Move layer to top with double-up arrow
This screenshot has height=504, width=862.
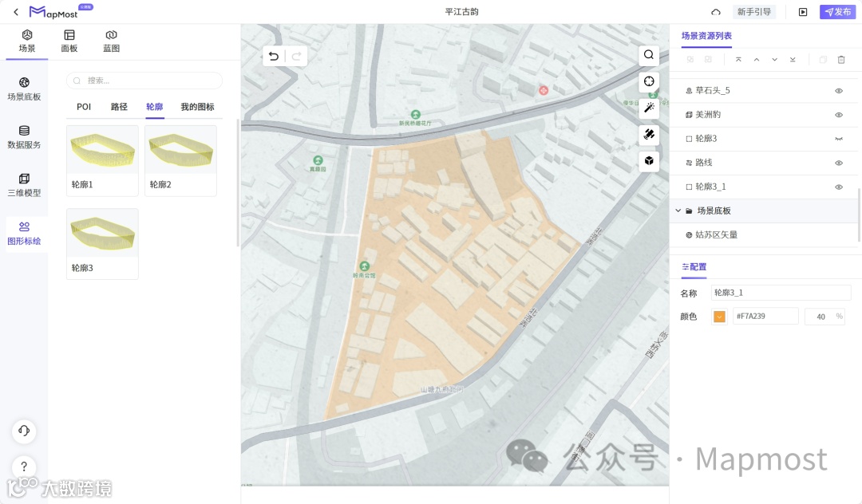pos(738,60)
